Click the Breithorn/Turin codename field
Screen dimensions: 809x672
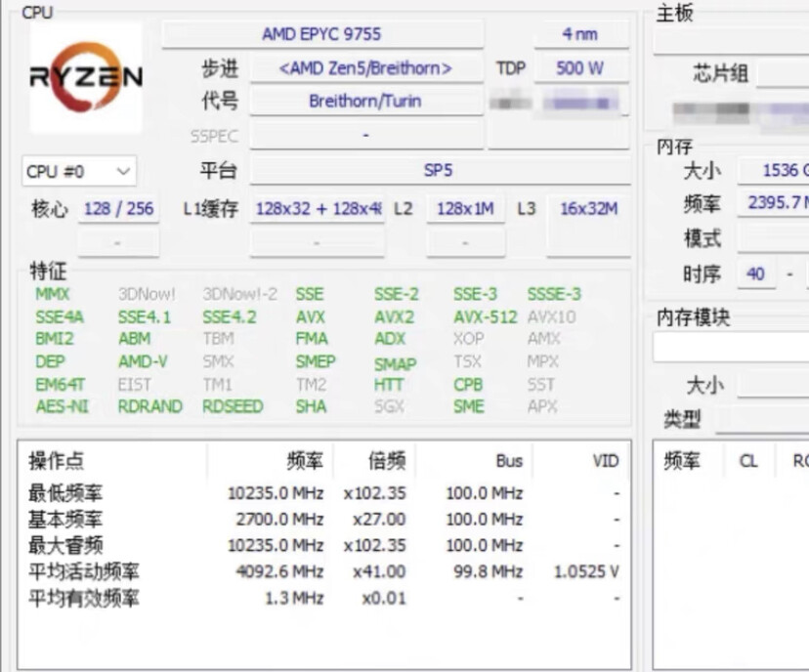366,101
